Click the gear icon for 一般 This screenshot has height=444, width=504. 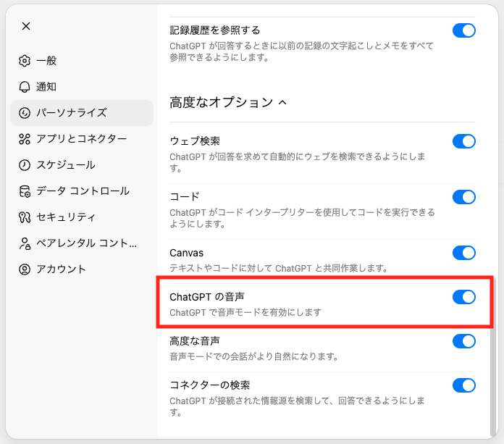coord(25,61)
